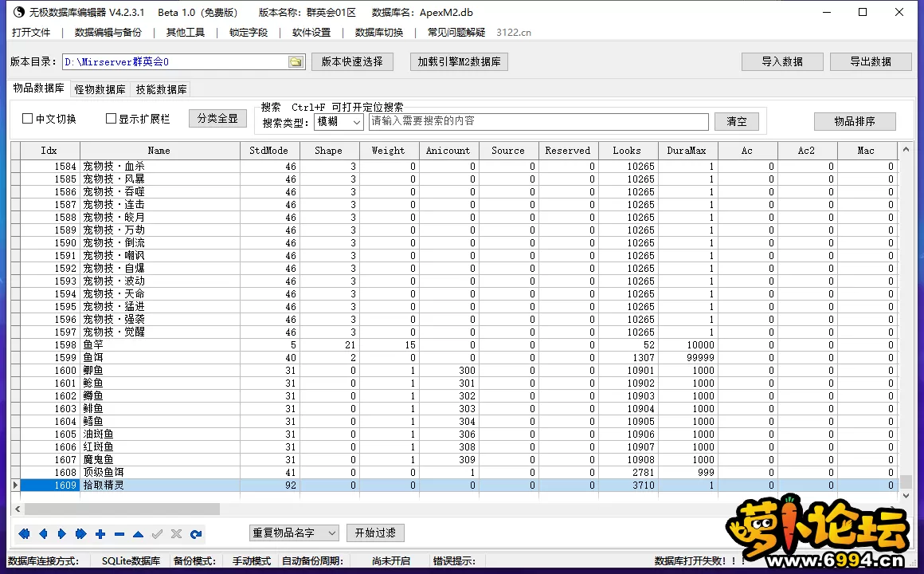Edit record triangle icon
Screen dimensions: 924x574
click(x=138, y=534)
